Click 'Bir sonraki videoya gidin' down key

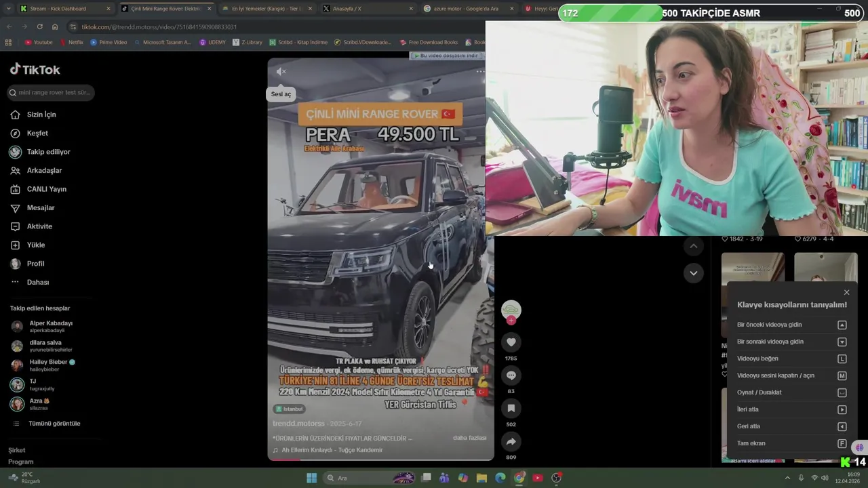(x=842, y=342)
